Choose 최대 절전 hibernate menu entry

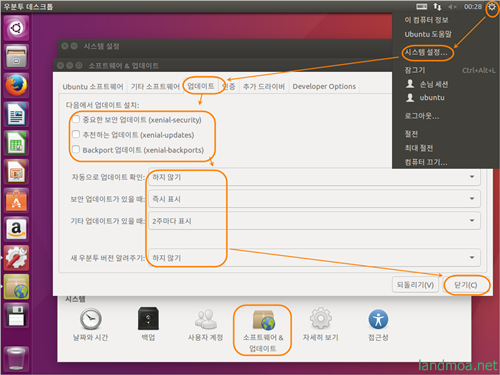click(419, 148)
